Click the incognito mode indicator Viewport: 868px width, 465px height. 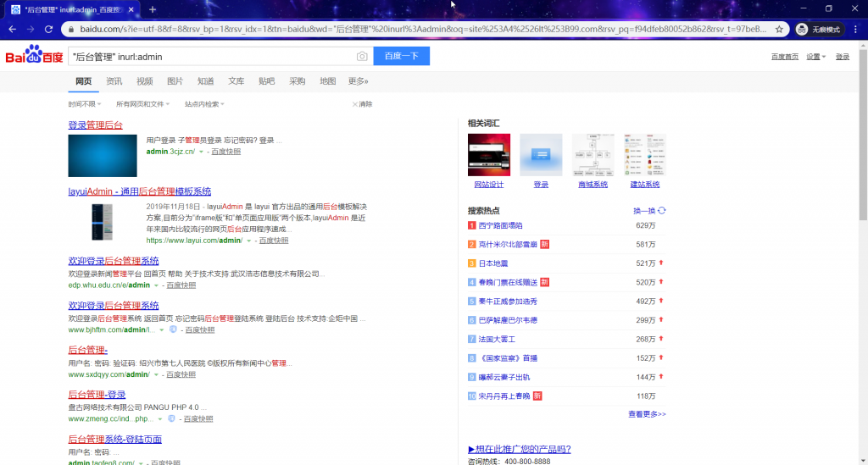click(x=819, y=30)
